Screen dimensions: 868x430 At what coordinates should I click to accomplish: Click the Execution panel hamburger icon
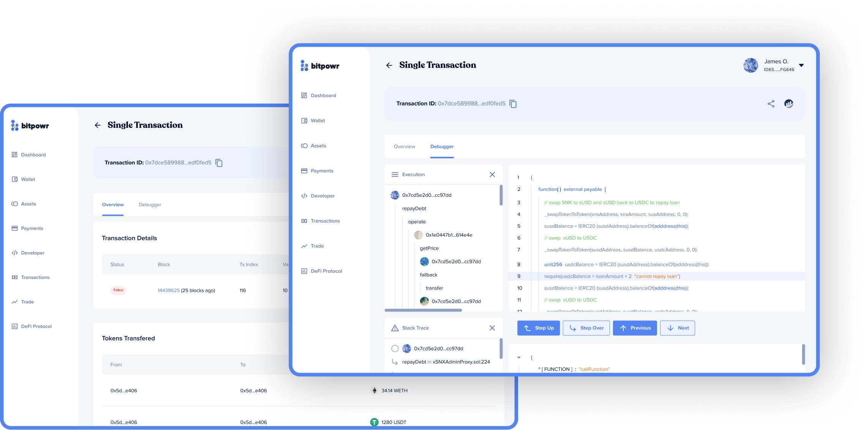(395, 175)
